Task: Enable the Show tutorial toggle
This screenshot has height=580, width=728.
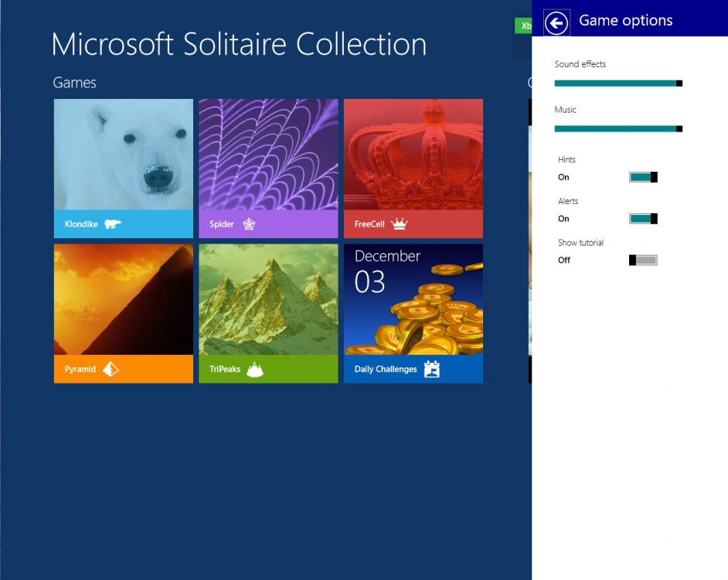Action: click(x=643, y=260)
